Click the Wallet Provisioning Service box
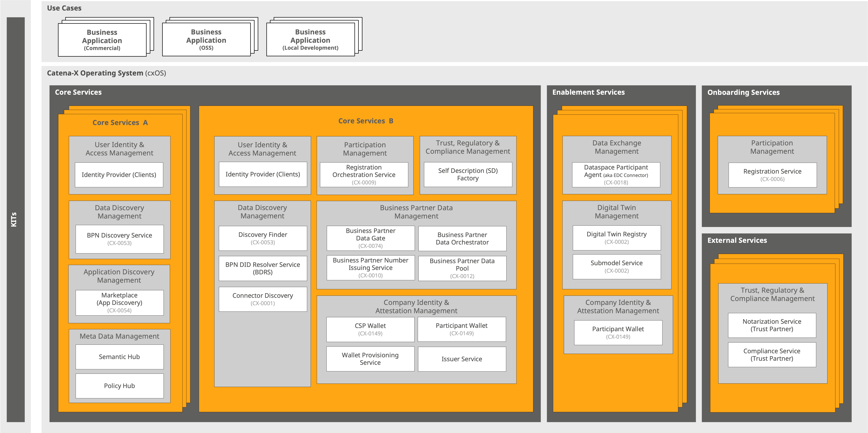 [370, 359]
